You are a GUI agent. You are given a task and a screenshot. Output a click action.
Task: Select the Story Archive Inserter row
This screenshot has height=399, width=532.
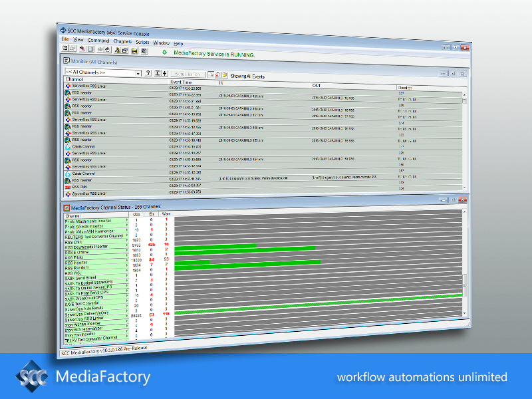96,324
